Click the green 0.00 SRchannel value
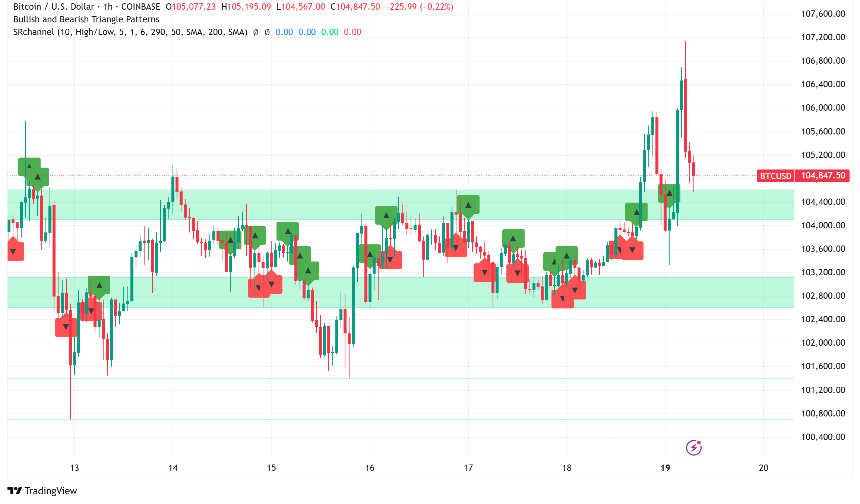860x504 pixels. (x=330, y=32)
